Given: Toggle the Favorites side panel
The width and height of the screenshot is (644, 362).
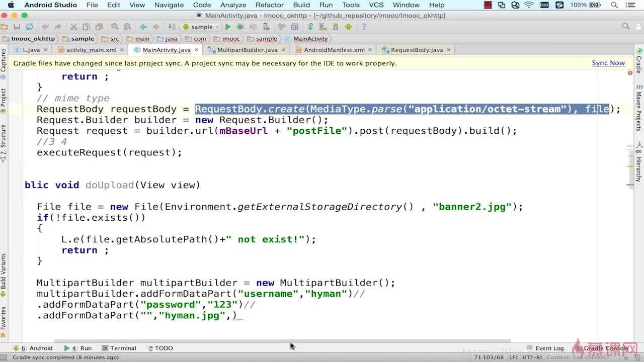Looking at the screenshot, I should 4,322.
